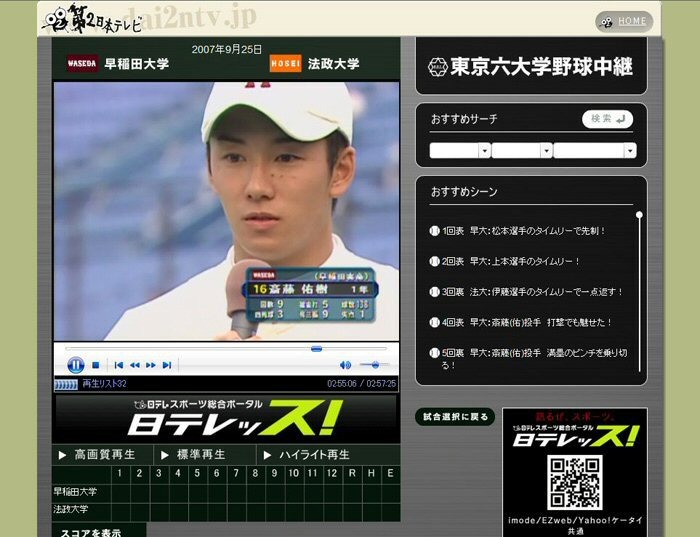Click the QR code 日テレッス ad
The image size is (700, 537).
575,472
